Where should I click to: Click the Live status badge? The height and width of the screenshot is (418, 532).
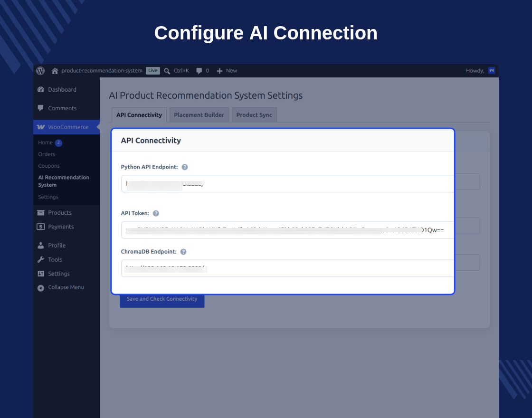(152, 71)
